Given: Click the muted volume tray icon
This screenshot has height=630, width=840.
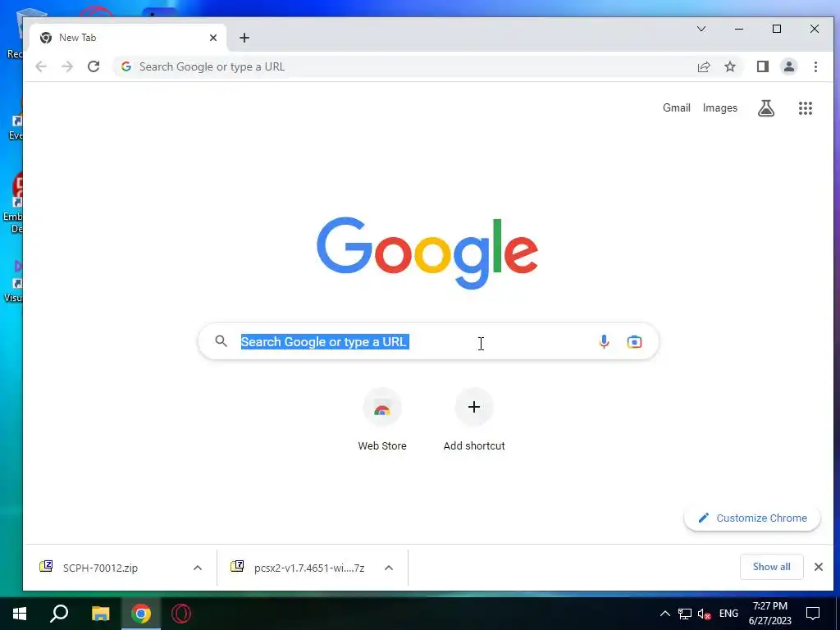Looking at the screenshot, I should (x=705, y=614).
